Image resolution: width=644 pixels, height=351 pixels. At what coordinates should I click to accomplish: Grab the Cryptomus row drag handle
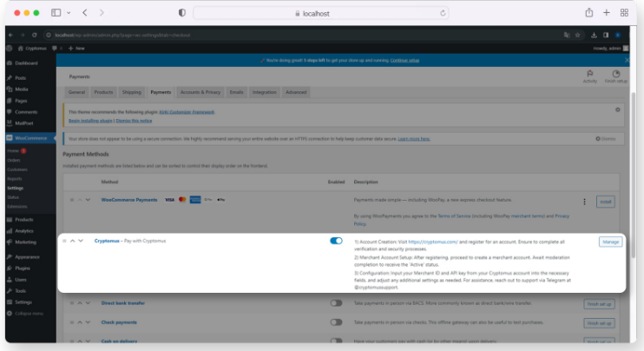click(63, 241)
